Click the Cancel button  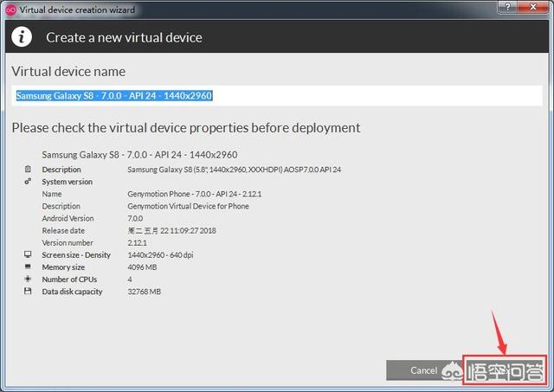(x=423, y=370)
